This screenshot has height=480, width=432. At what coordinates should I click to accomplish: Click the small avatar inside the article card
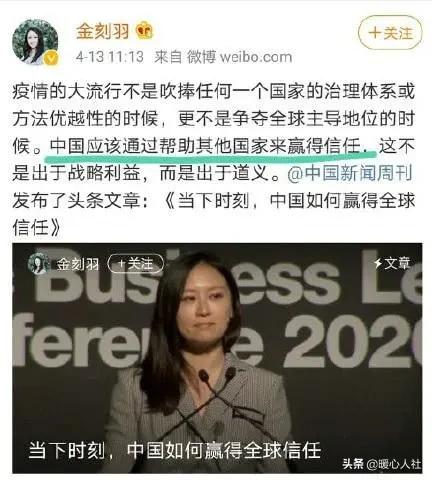coord(39,264)
